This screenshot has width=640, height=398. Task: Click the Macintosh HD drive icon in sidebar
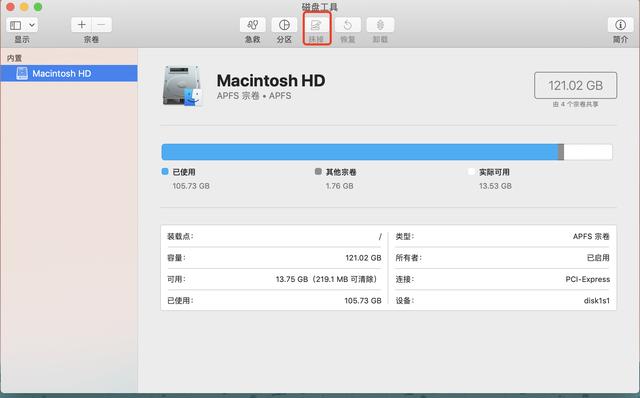pos(22,73)
